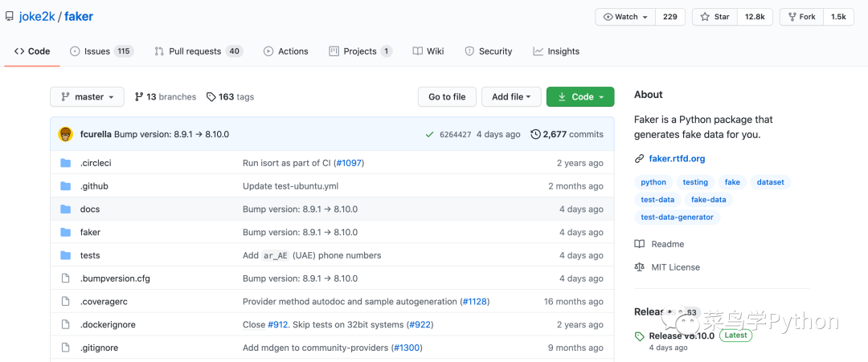Switch to the Issues tab
868x362 pixels.
102,51
